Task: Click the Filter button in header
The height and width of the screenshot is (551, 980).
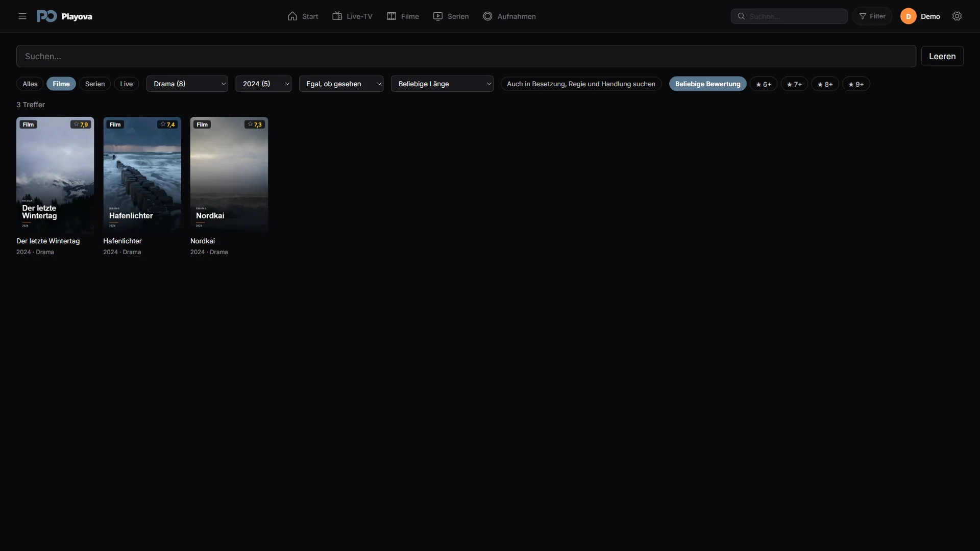Action: click(x=872, y=16)
